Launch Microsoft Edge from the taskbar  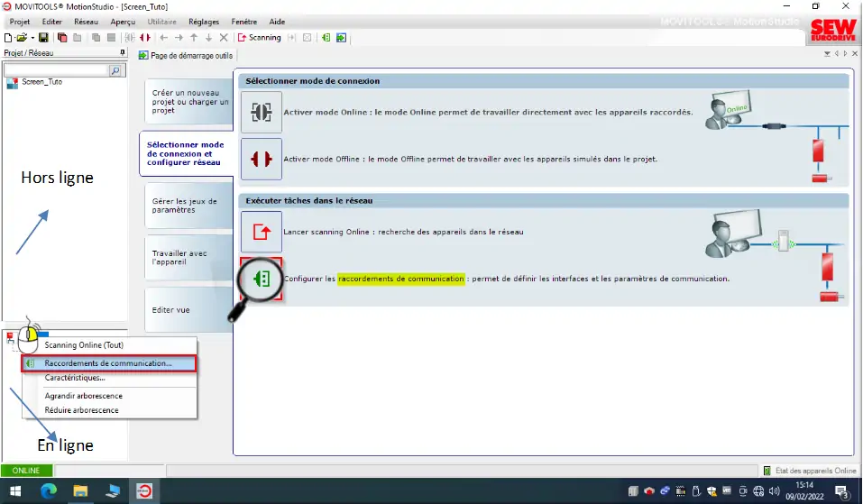[49, 490]
